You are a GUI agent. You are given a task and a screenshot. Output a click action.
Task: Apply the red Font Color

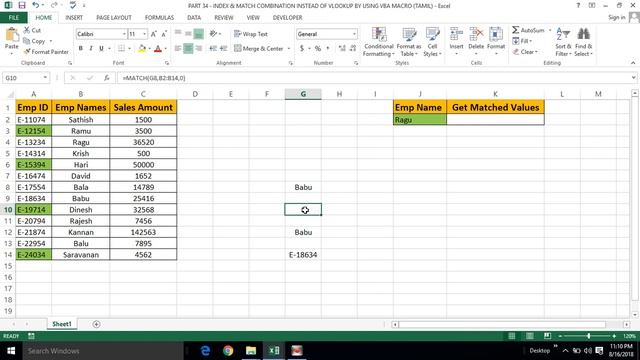click(x=158, y=49)
